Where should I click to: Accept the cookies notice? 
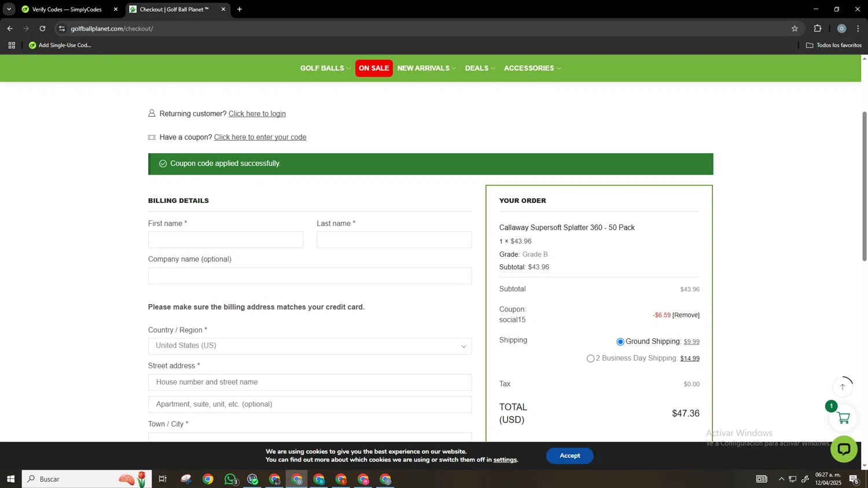569,456
